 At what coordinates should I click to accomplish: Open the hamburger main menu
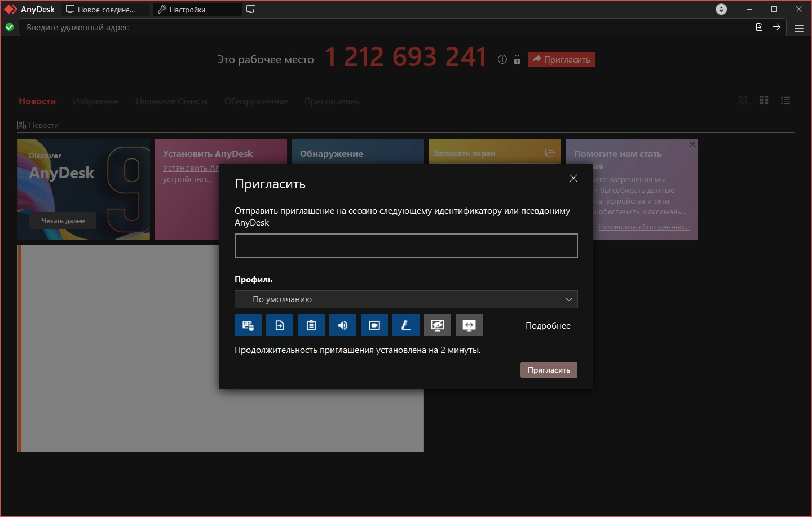click(x=799, y=27)
